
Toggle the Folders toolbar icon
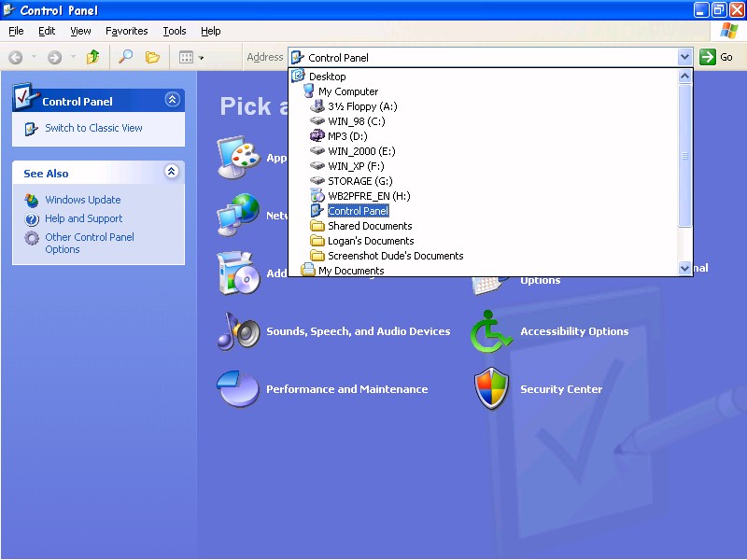[152, 57]
